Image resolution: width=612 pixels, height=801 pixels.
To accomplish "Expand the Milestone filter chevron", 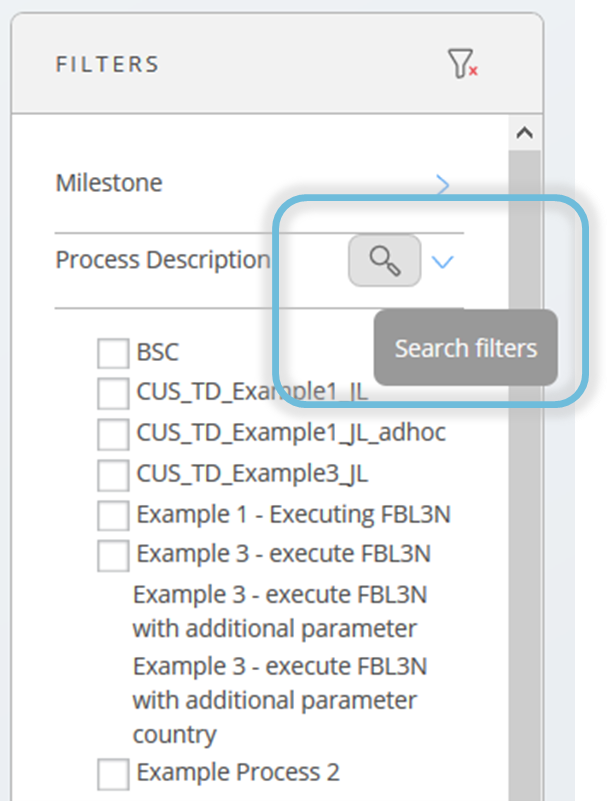I will (442, 184).
